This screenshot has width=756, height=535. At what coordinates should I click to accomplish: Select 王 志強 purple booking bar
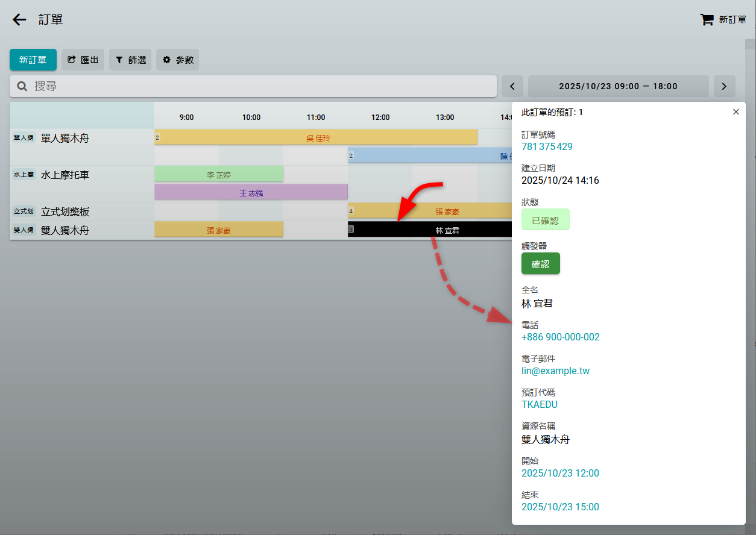(x=251, y=193)
